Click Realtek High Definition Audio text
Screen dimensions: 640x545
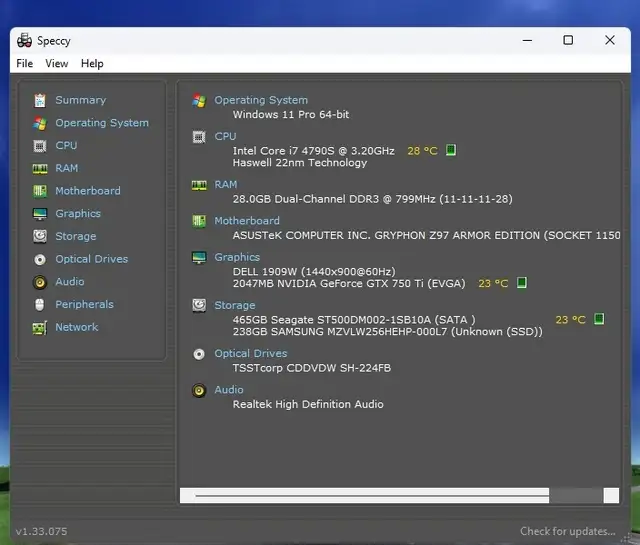(308, 405)
